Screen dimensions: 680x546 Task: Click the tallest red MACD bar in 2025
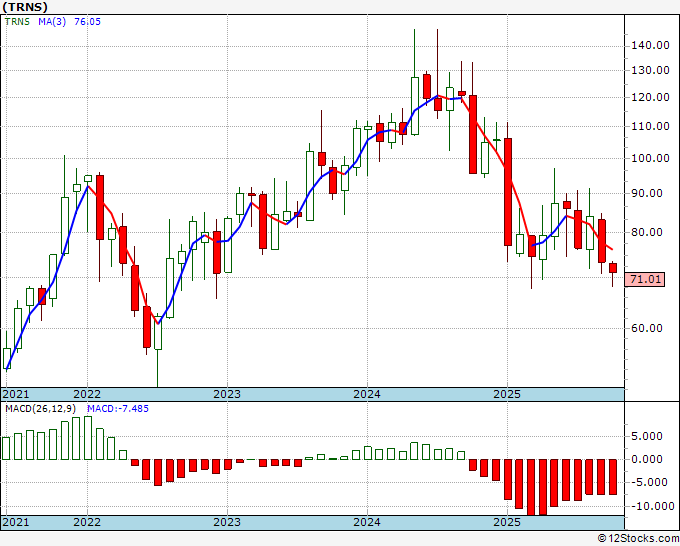(x=531, y=487)
